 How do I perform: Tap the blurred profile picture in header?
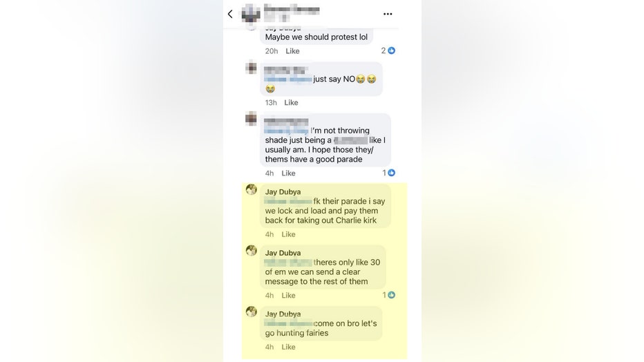(x=251, y=14)
